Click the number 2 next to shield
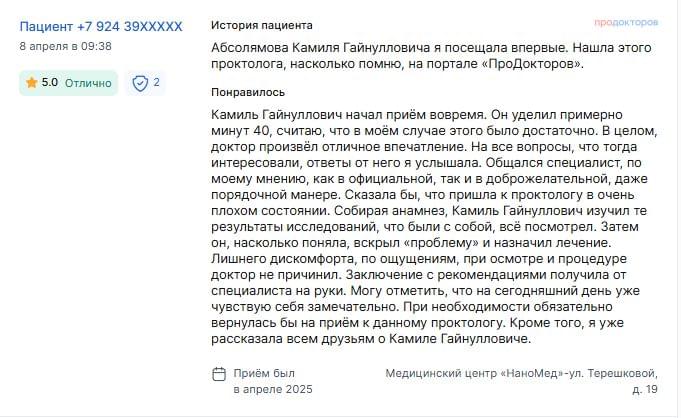The height and width of the screenshot is (418, 681). (x=156, y=82)
